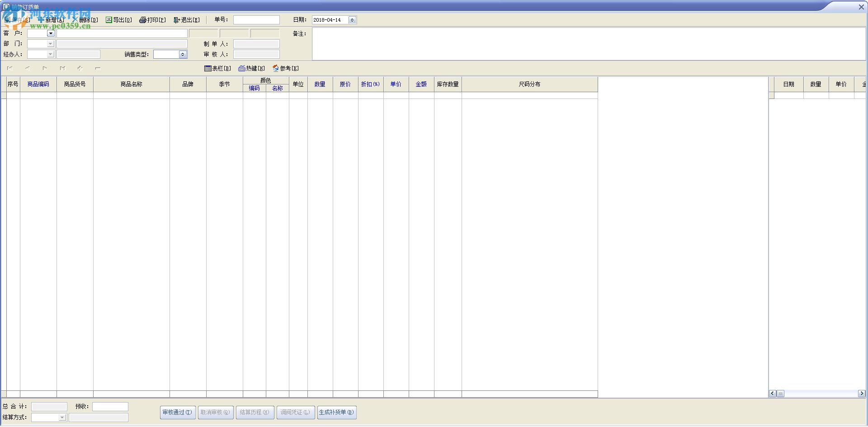Go to the last record arrow
Screen dimensions: 868x427
[x=62, y=68]
